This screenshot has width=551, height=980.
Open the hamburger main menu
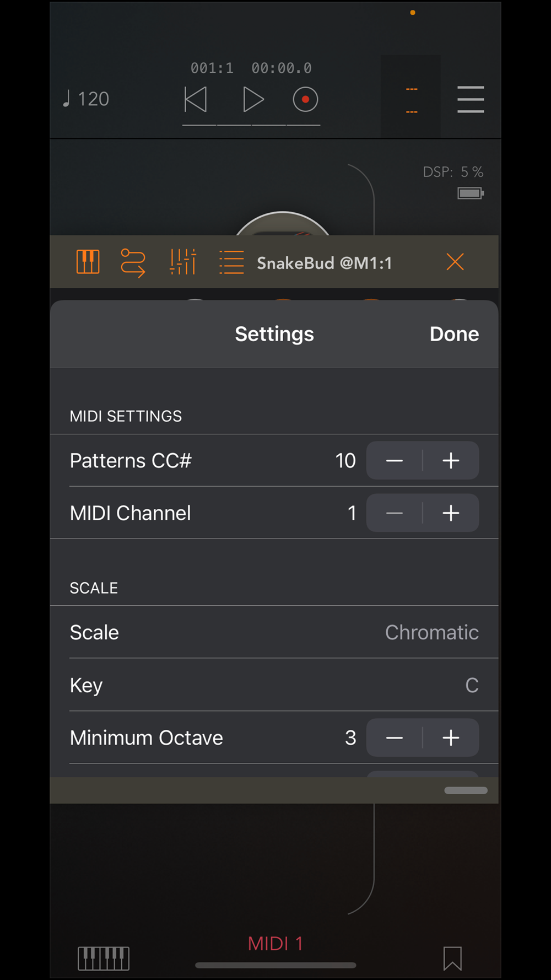coord(471,100)
